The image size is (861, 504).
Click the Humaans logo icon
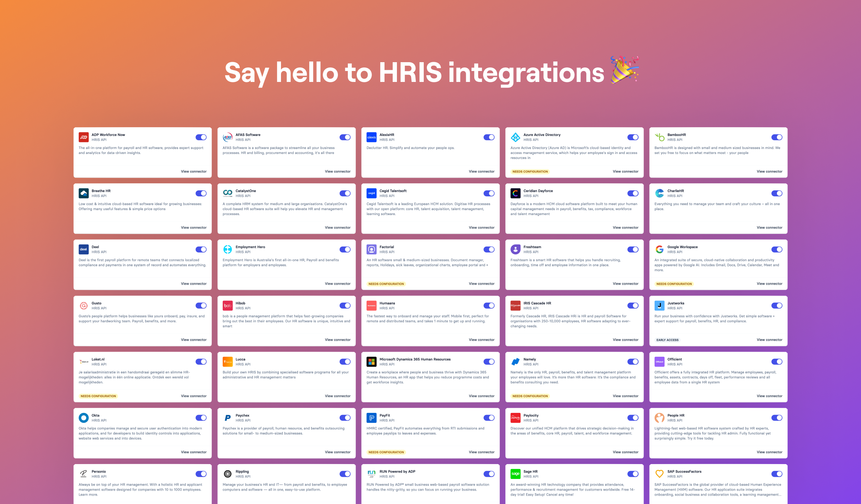pyautogui.click(x=371, y=306)
